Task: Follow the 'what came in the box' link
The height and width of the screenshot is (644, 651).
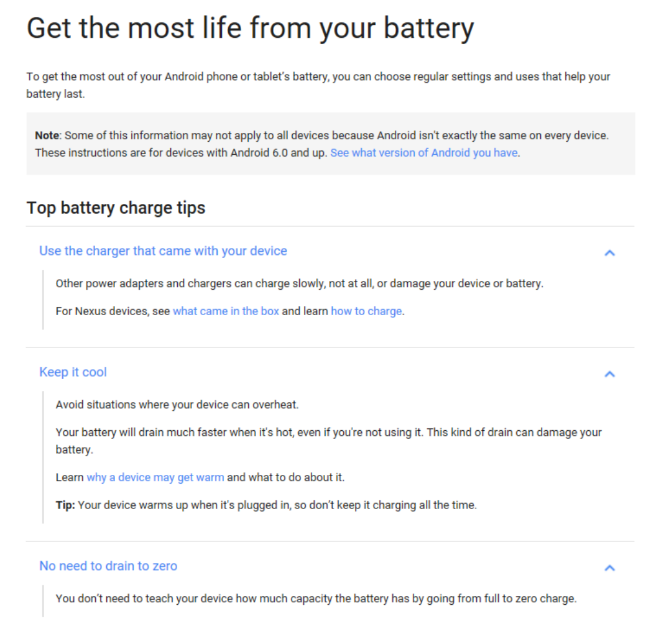Action: coord(226,311)
